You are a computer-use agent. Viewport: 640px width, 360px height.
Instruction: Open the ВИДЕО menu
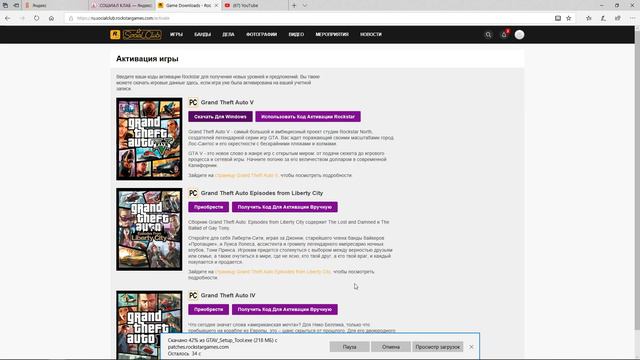pos(296,35)
